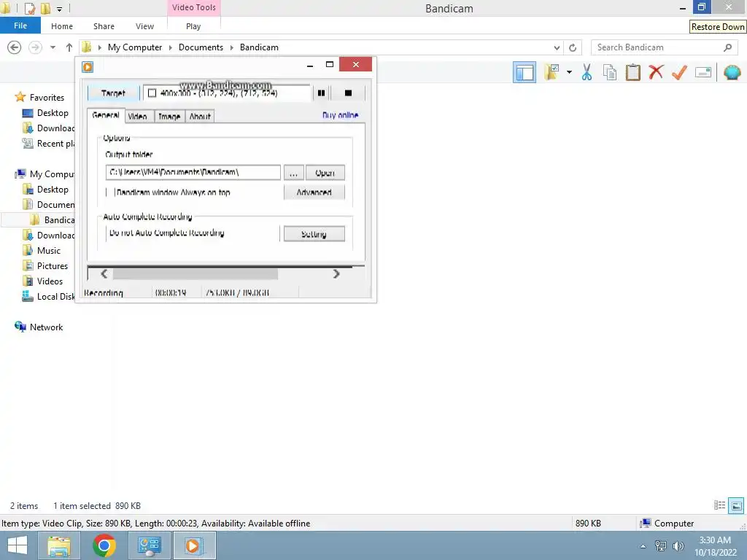Click the Advanced options button

pos(314,192)
